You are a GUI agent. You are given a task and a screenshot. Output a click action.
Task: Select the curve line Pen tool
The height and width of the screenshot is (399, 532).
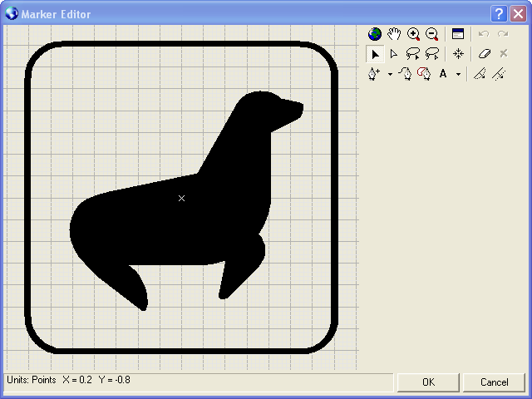405,74
